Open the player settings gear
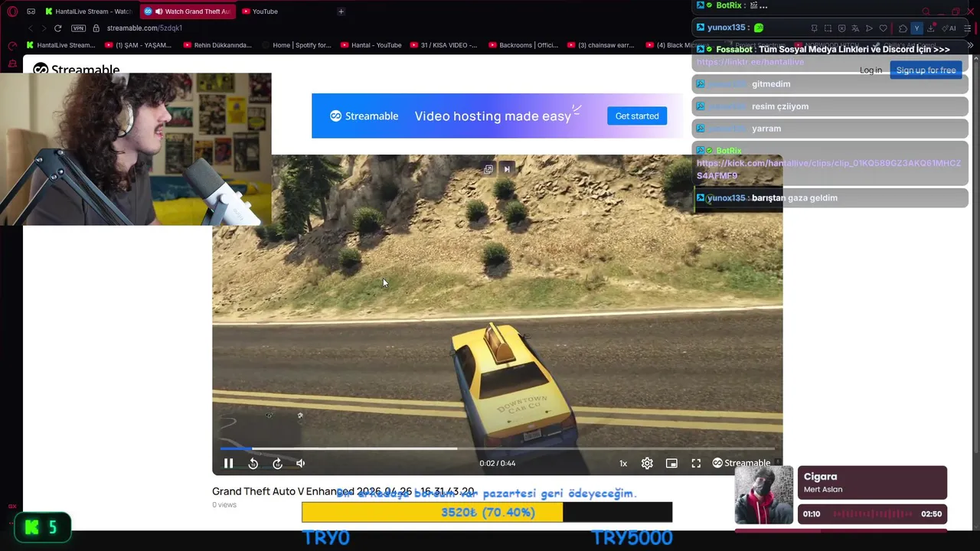Image resolution: width=980 pixels, height=551 pixels. (x=647, y=463)
